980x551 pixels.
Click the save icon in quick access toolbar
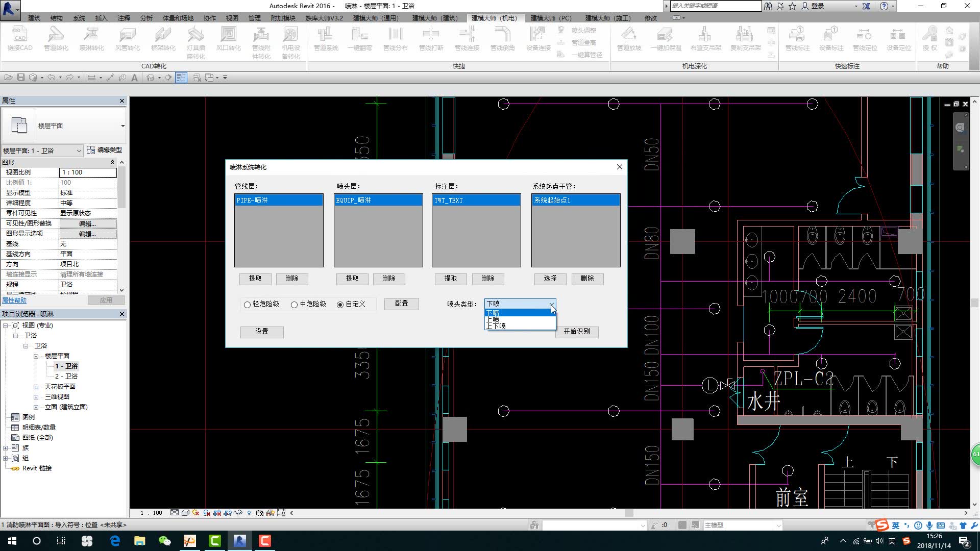21,78
